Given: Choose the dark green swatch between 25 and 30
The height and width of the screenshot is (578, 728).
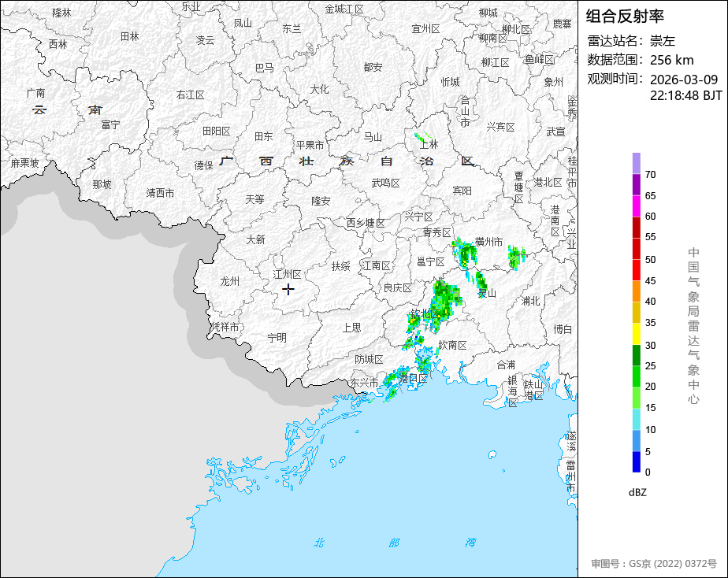Looking at the screenshot, I should [x=636, y=355].
